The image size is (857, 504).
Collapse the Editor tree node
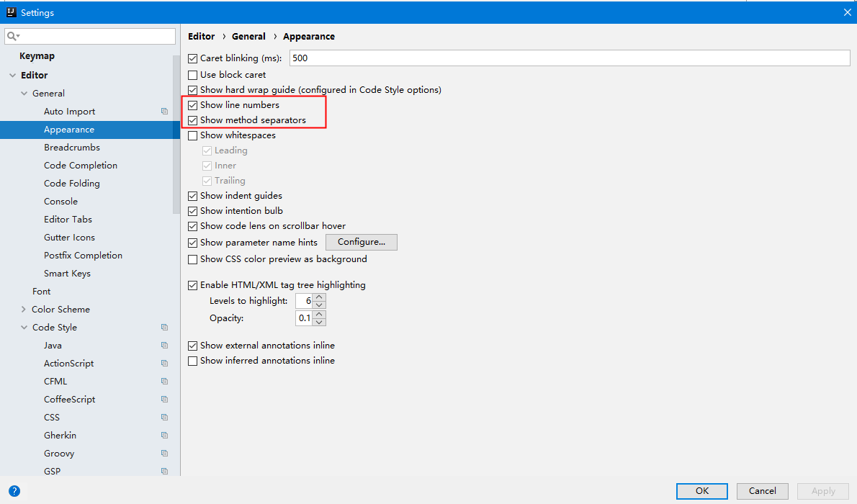click(12, 76)
